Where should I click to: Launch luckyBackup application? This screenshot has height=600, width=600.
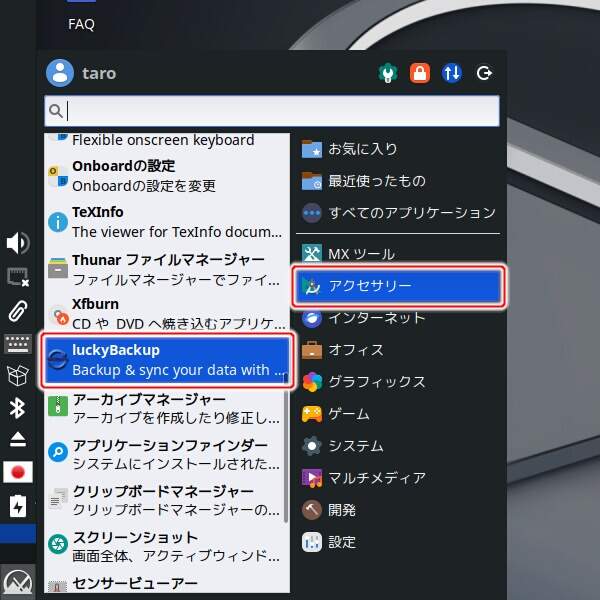(x=167, y=360)
